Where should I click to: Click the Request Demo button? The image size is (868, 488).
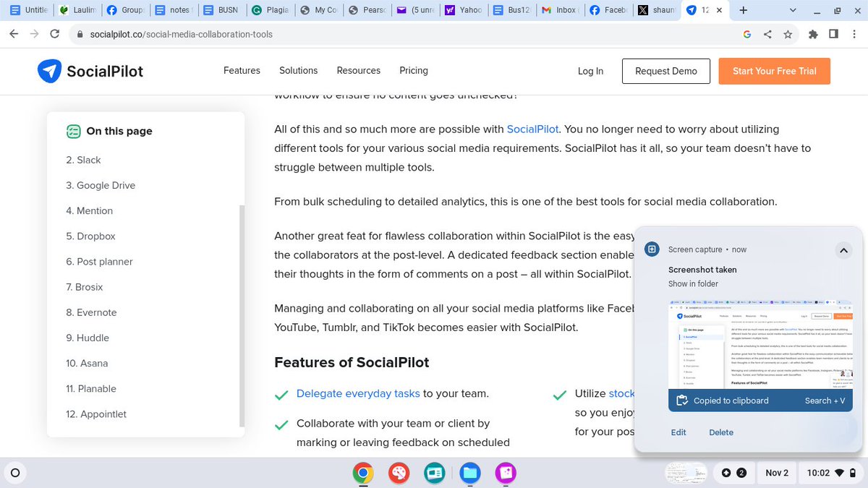click(x=665, y=71)
